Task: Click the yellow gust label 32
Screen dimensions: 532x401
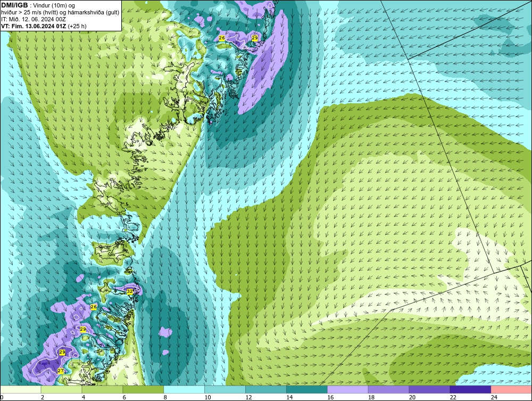Action: pos(130,291)
